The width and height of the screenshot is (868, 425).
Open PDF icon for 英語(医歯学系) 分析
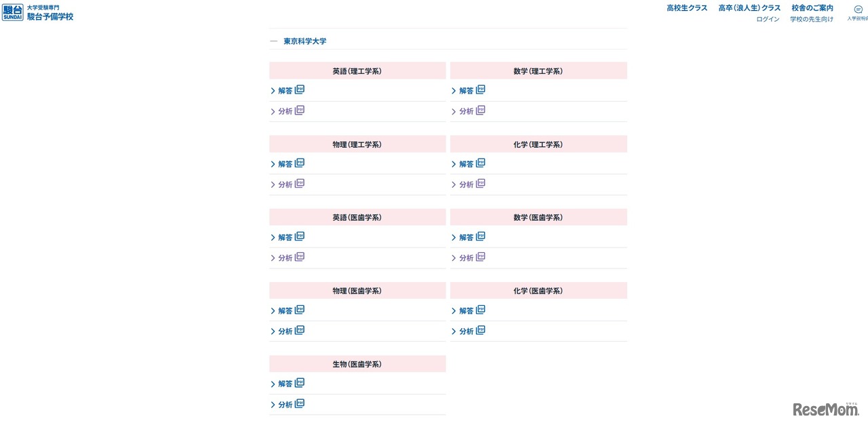[300, 257]
